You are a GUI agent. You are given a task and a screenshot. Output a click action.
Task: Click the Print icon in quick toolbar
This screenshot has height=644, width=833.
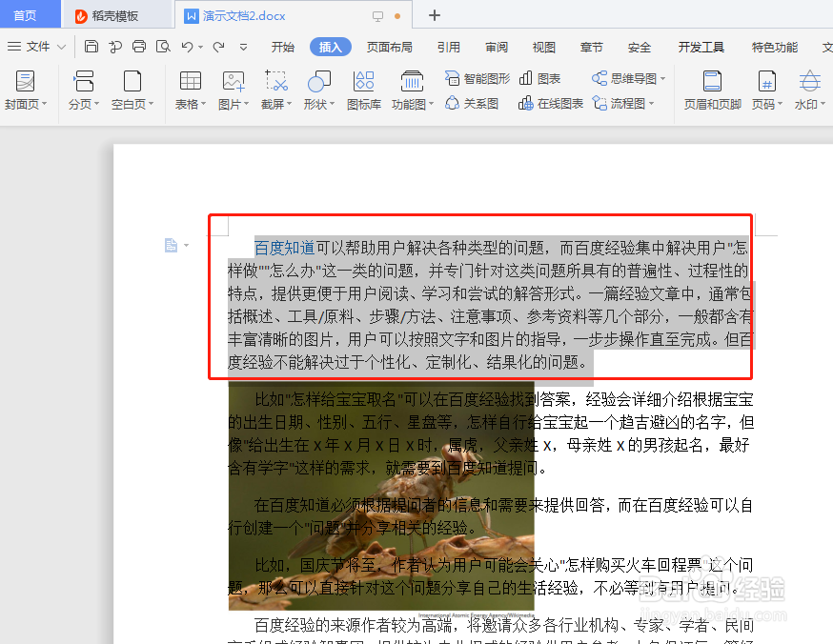(139, 47)
